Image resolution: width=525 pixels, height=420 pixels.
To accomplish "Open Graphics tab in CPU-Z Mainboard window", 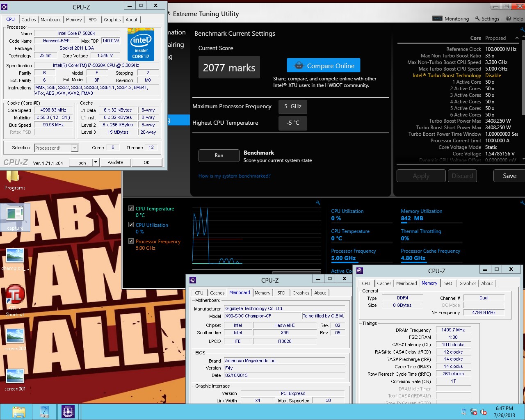I will [301, 293].
